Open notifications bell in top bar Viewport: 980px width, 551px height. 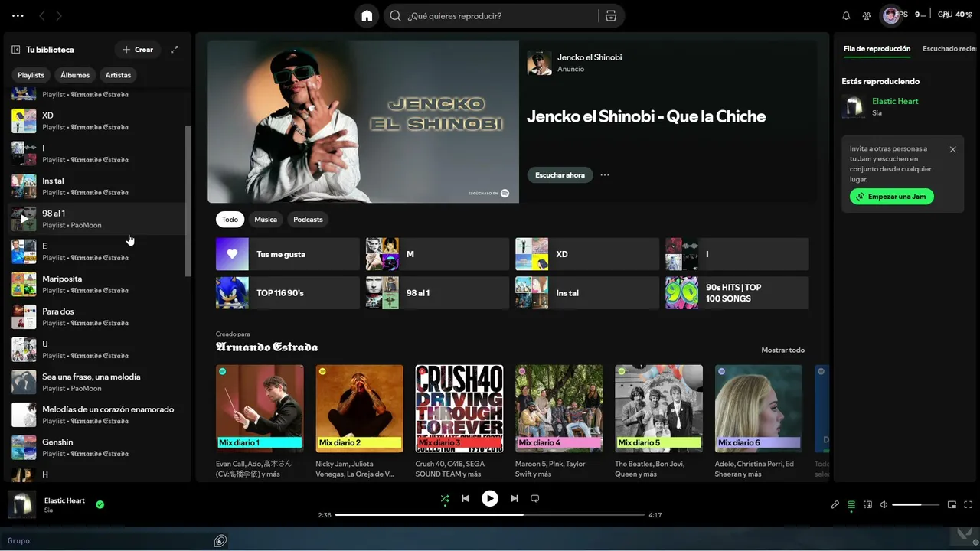coord(846,16)
